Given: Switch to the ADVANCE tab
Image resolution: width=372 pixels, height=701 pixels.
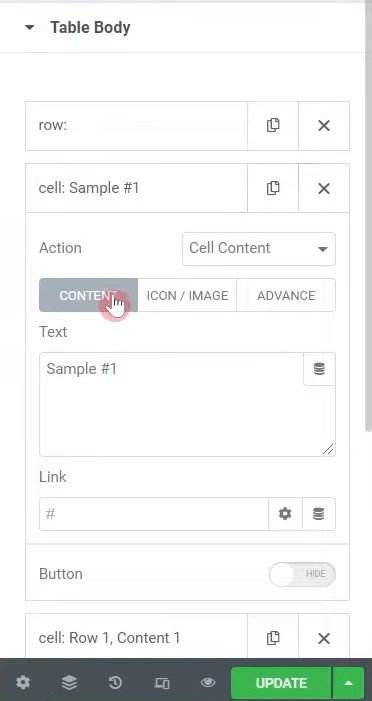Looking at the screenshot, I should click(286, 296).
